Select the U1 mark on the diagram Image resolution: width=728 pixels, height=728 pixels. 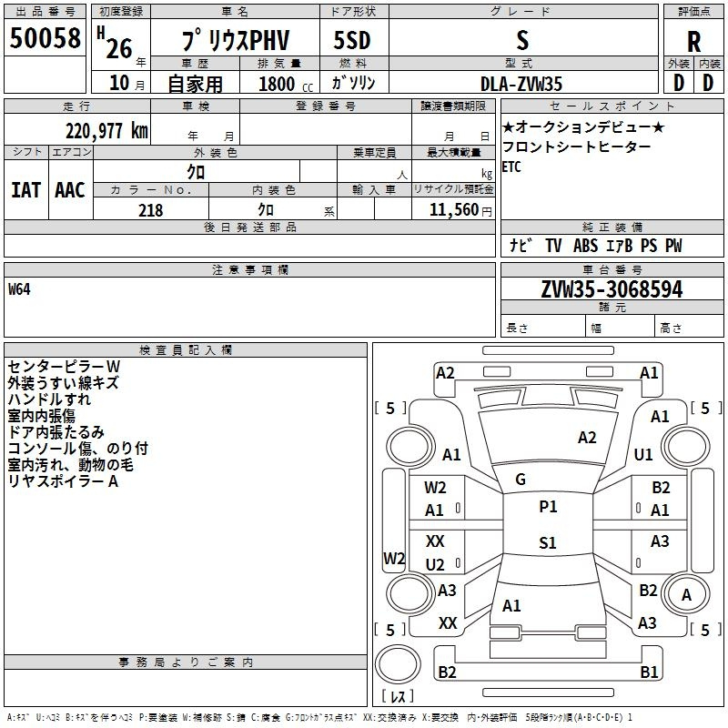643,454
